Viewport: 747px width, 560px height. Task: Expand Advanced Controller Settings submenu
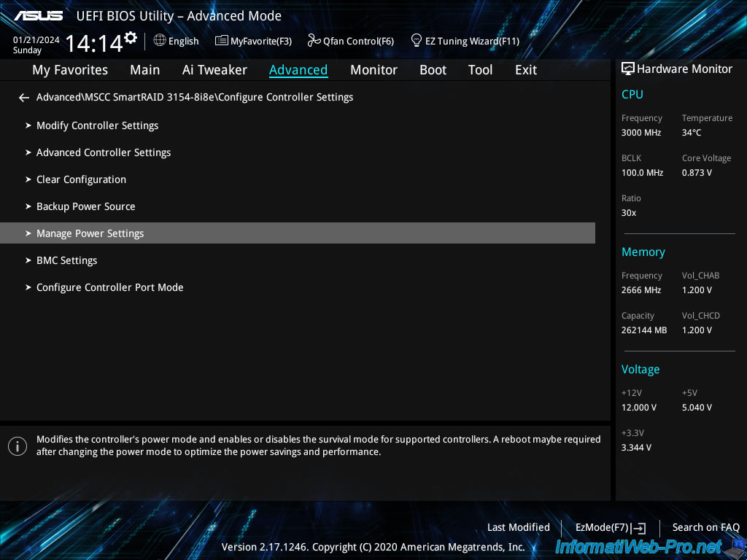103,152
